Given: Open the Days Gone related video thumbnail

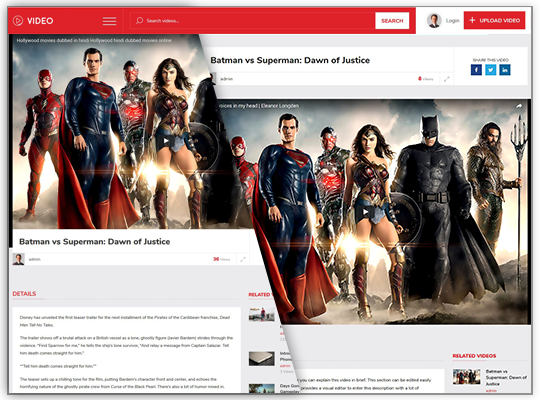Looking at the screenshot, I should (262, 388).
